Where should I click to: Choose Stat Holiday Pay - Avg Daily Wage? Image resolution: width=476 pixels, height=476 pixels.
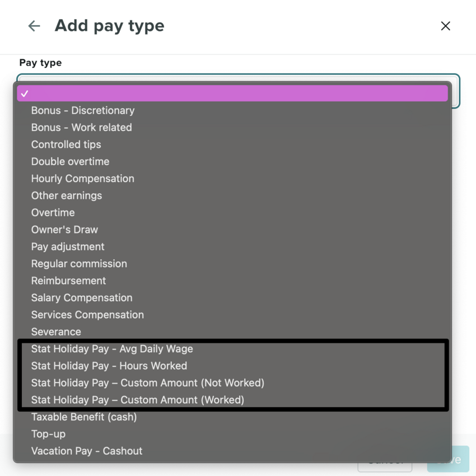(x=112, y=349)
